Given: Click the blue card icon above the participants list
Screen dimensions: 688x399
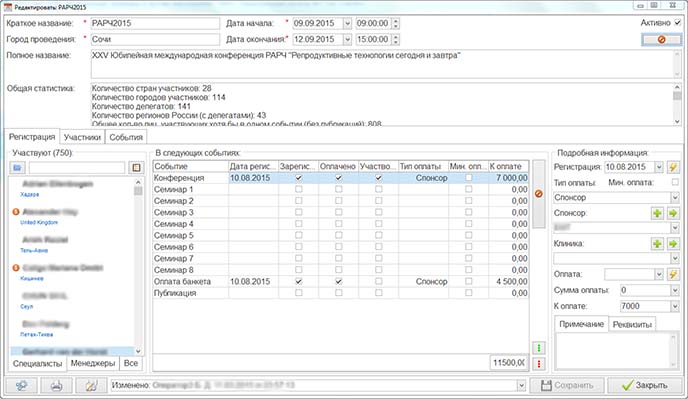Looking at the screenshot, I should pos(17,167).
